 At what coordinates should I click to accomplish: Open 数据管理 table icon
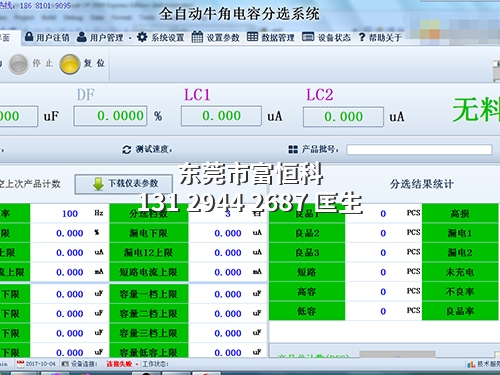click(252, 37)
